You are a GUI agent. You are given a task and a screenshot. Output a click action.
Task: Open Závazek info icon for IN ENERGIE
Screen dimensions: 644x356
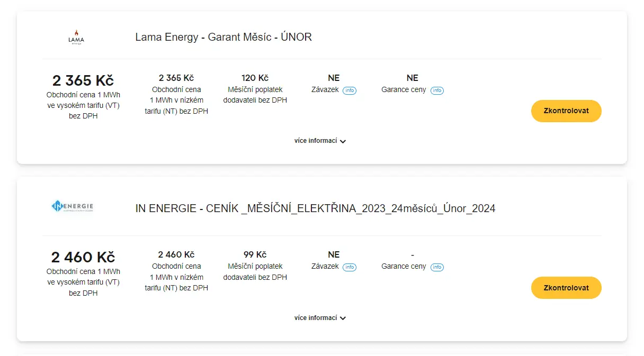point(350,267)
